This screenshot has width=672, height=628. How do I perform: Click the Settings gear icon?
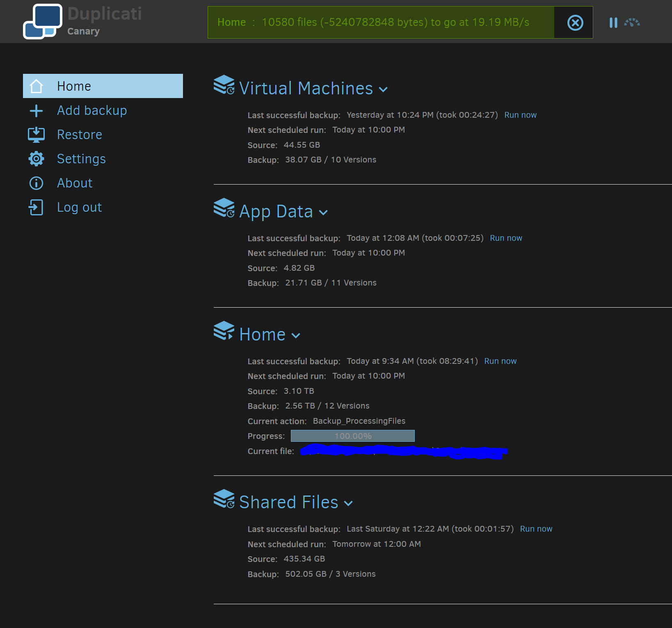pos(36,159)
